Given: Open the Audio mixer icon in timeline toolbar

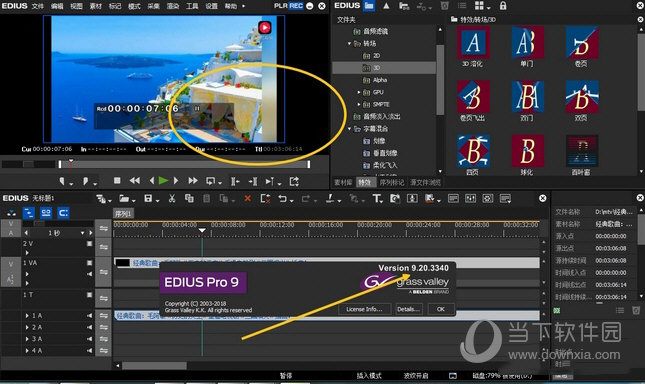Looking at the screenshot, I should point(470,199).
